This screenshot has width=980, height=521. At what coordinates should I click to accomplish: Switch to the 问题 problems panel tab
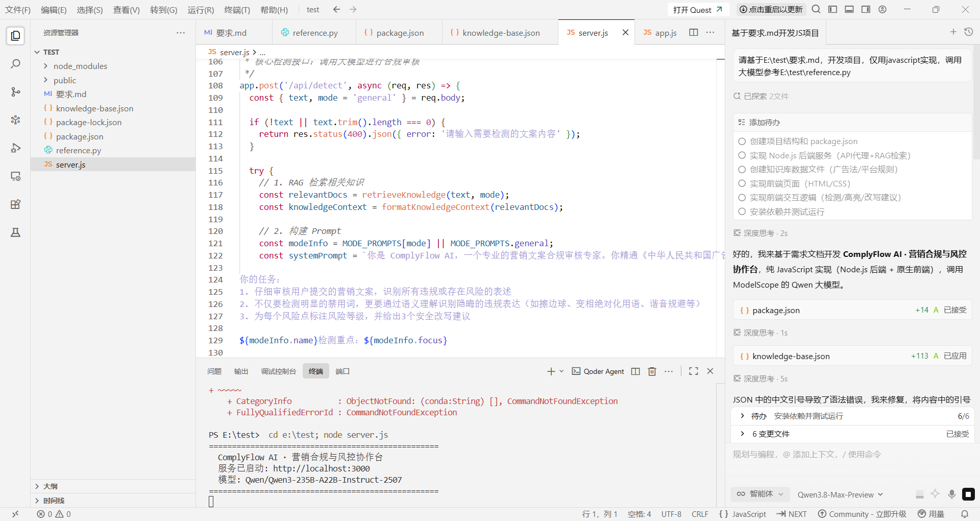click(214, 371)
